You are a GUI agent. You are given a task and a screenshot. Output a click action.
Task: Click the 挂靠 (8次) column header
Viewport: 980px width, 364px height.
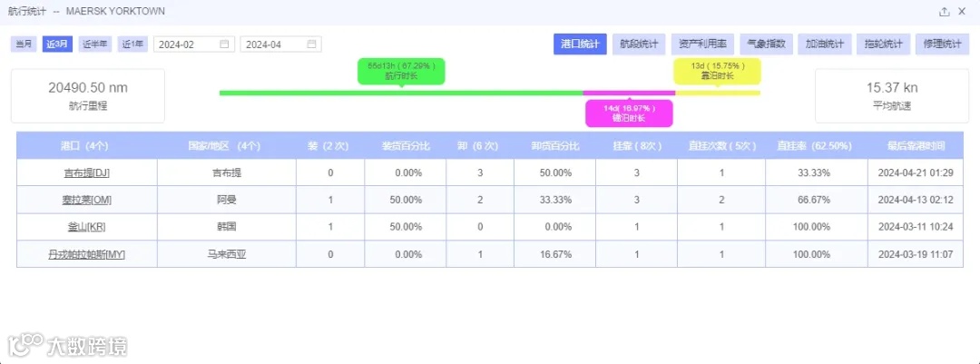click(x=636, y=145)
